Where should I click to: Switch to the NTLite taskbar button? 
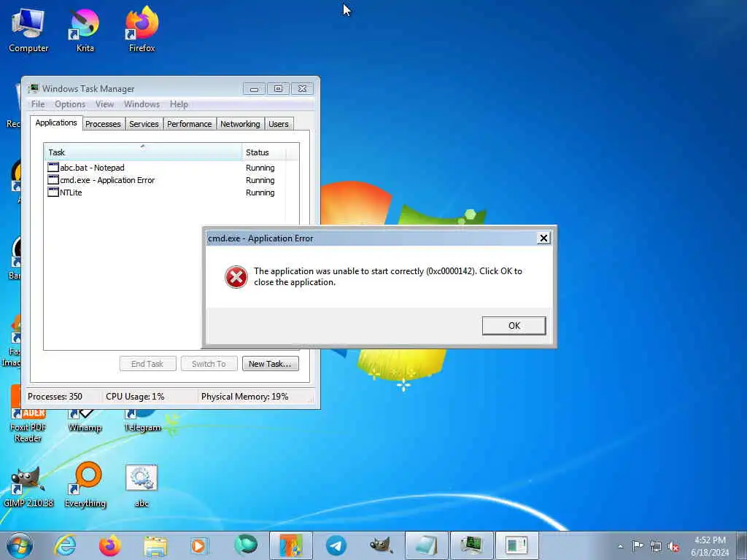(x=291, y=545)
